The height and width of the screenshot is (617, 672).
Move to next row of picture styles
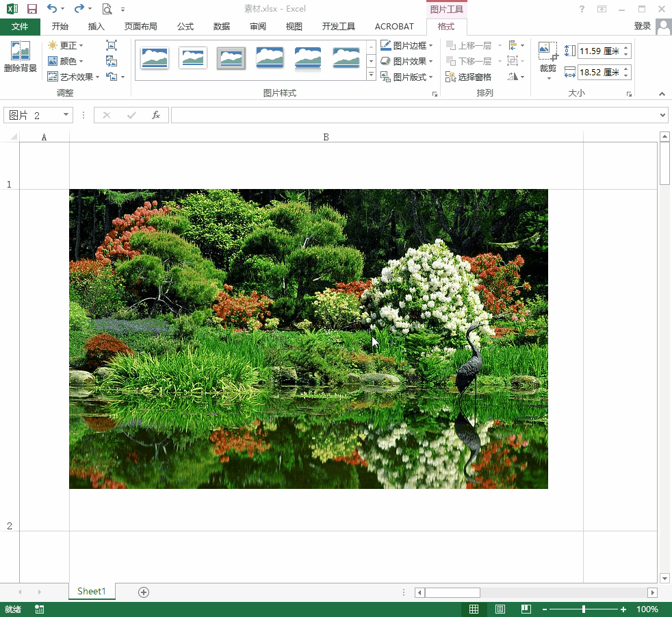(371, 62)
